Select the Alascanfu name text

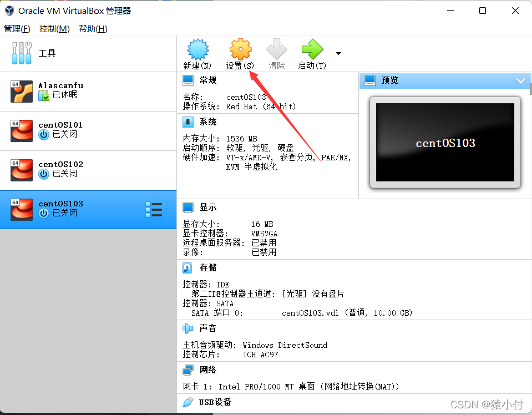click(x=60, y=85)
